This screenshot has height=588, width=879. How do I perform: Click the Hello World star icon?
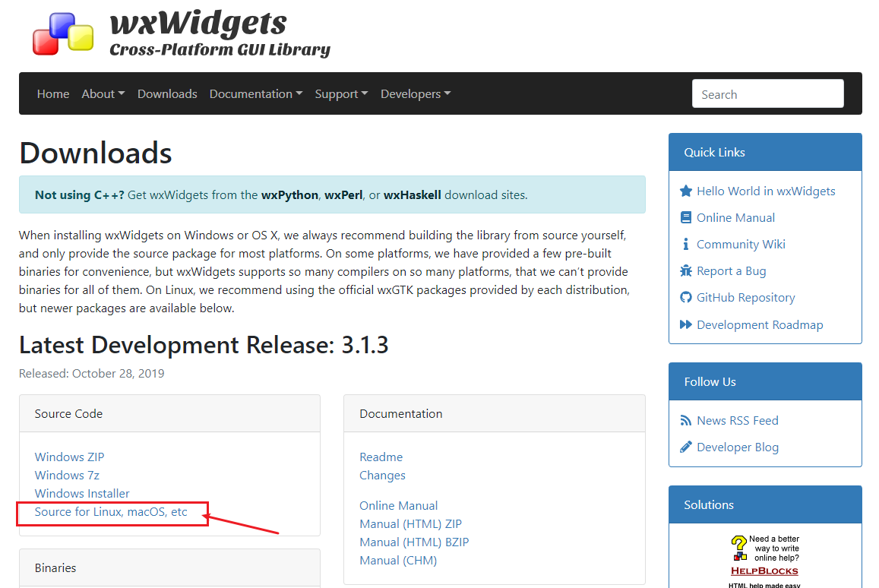click(686, 191)
